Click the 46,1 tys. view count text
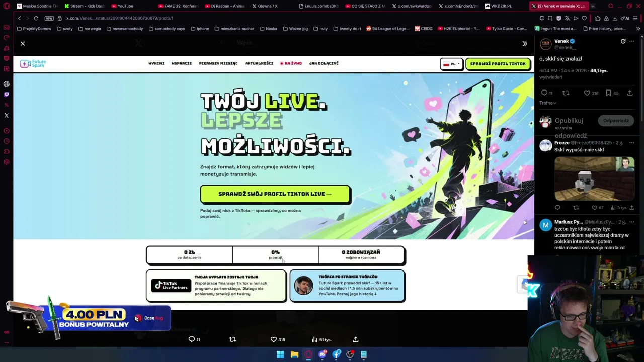 pyautogui.click(x=599, y=71)
